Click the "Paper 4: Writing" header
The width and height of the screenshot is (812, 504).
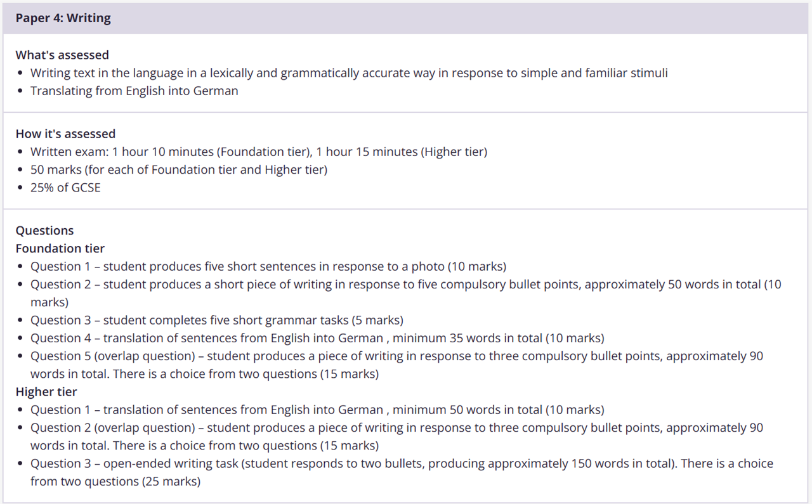point(63,18)
